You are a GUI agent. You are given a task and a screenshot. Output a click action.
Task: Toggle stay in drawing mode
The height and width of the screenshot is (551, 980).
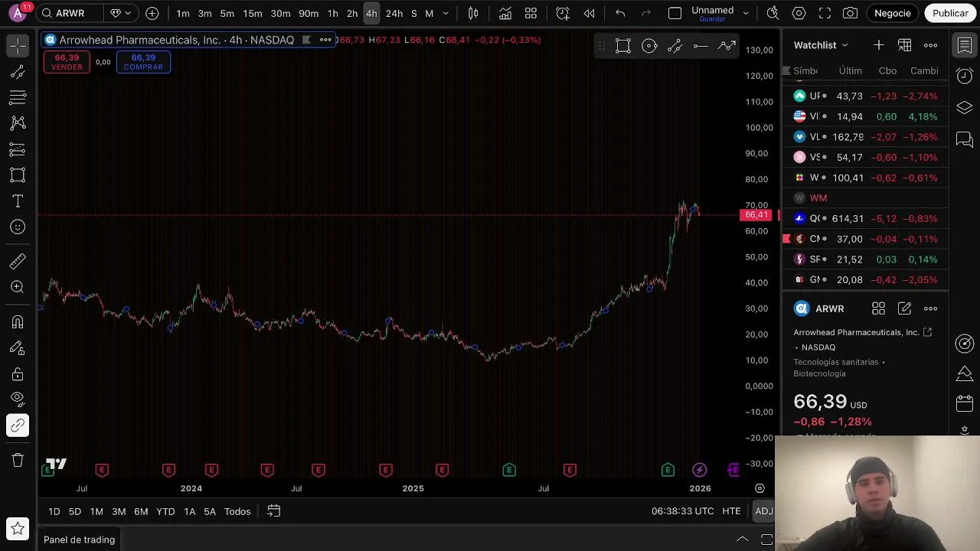tap(18, 348)
